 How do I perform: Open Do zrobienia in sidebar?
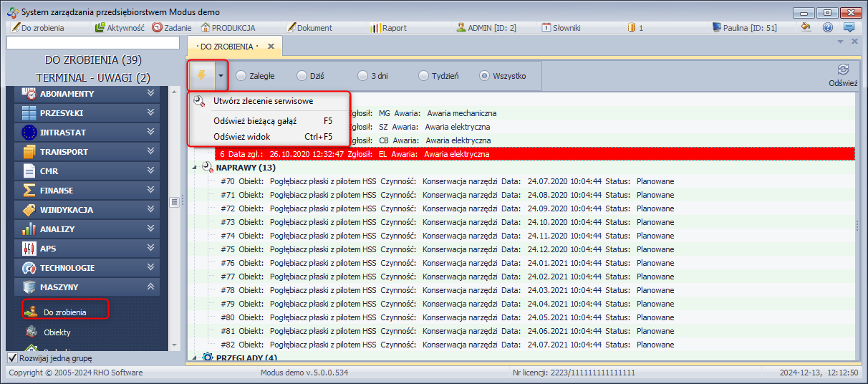pyautogui.click(x=64, y=312)
